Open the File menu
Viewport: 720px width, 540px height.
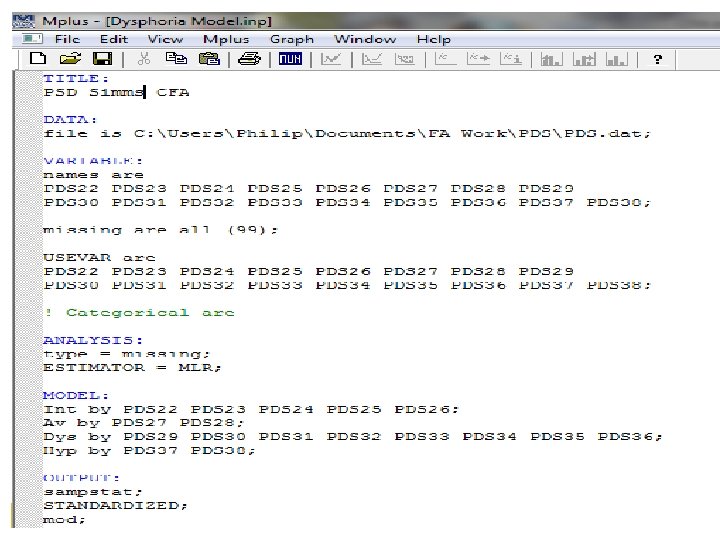(67, 39)
